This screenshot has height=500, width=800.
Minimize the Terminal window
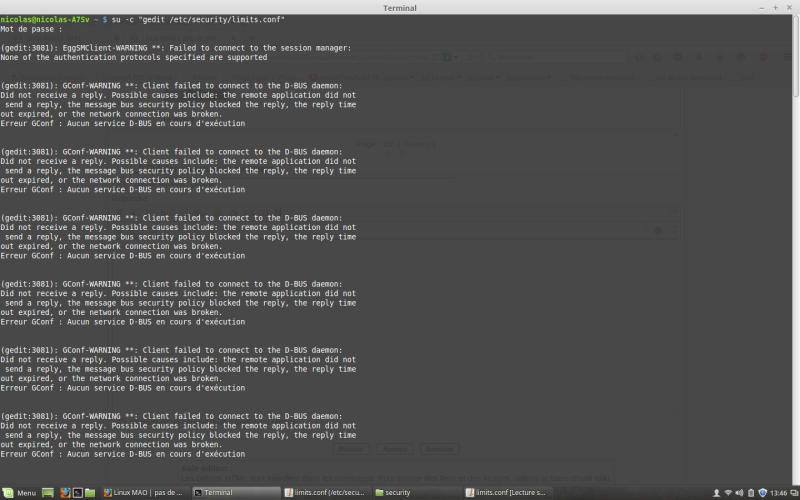pos(762,8)
